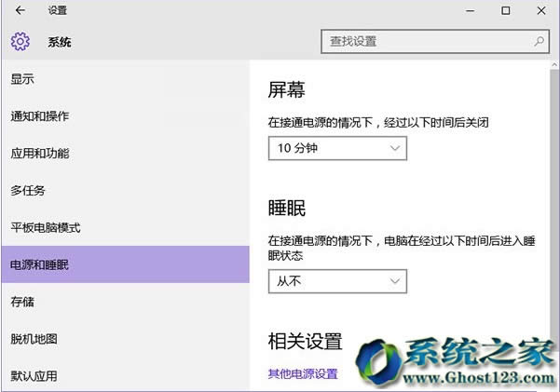Click the Settings gear icon
The image size is (560, 392).
tap(20, 42)
